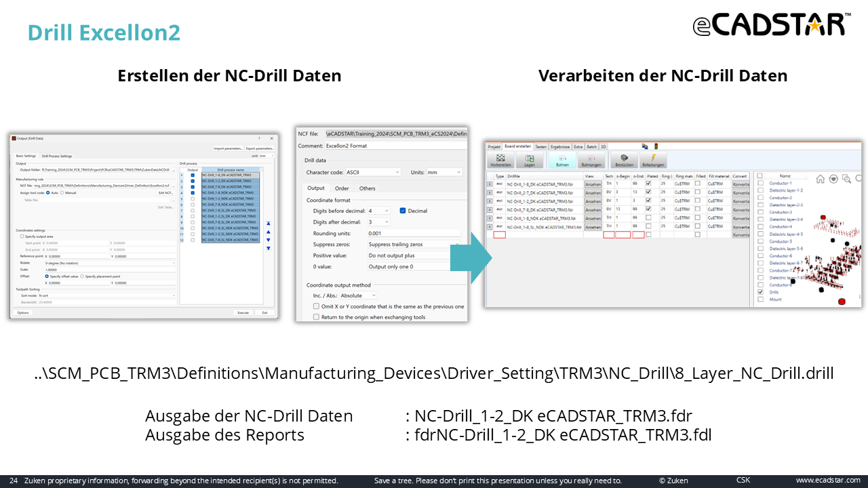The height and width of the screenshot is (488, 868).
Task: Select Specify placement point radio
Action: [x=82, y=277]
